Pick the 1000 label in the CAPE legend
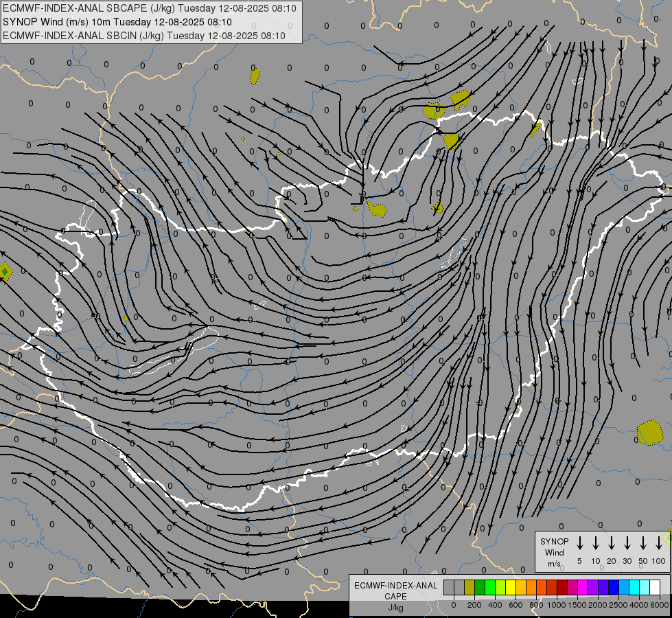Screen dimensions: 672x618 click(557, 605)
